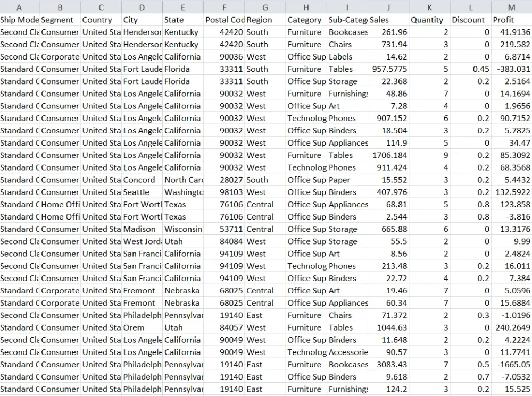Select discount value 0.45
Screen dimensions: 532x396
click(471, 69)
